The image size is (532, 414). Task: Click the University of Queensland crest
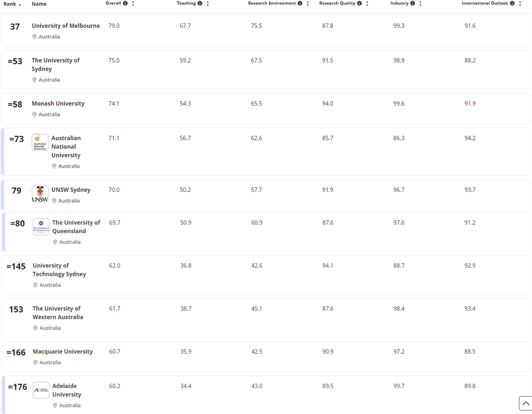(41, 227)
